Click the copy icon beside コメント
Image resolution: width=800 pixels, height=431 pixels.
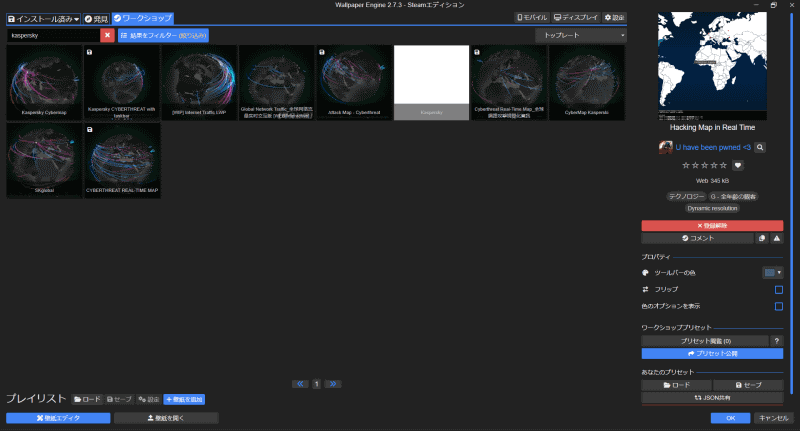(762, 238)
